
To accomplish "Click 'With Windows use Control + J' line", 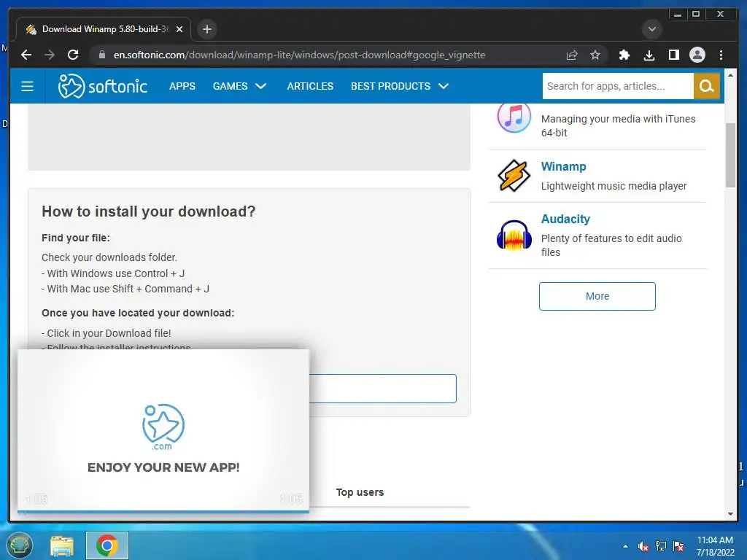I will click(113, 273).
